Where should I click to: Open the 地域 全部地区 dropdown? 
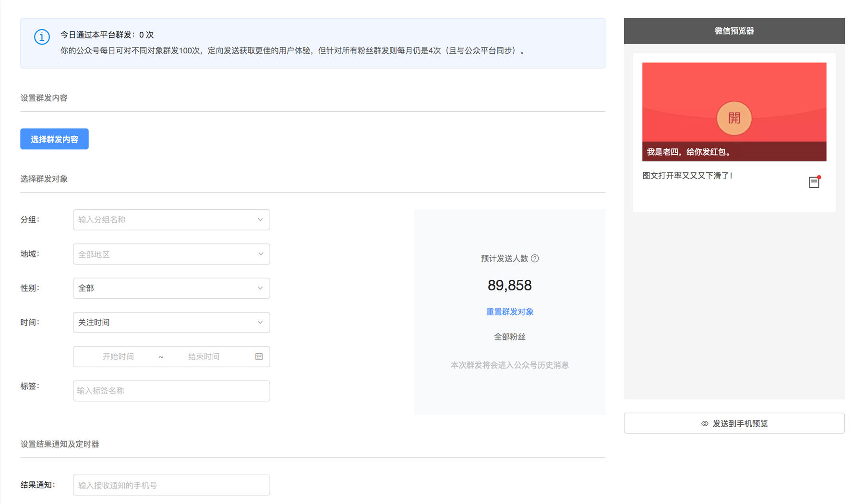pyautogui.click(x=171, y=254)
